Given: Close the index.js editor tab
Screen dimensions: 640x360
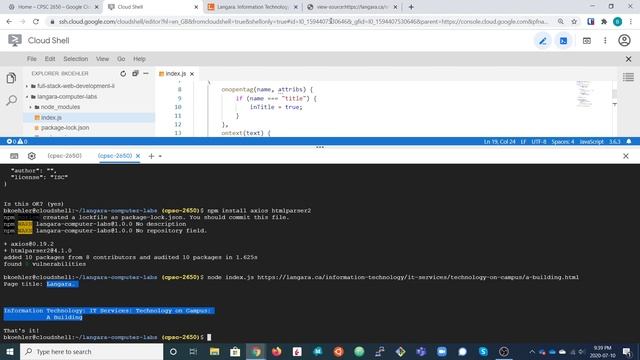Looking at the screenshot, I should coord(192,74).
